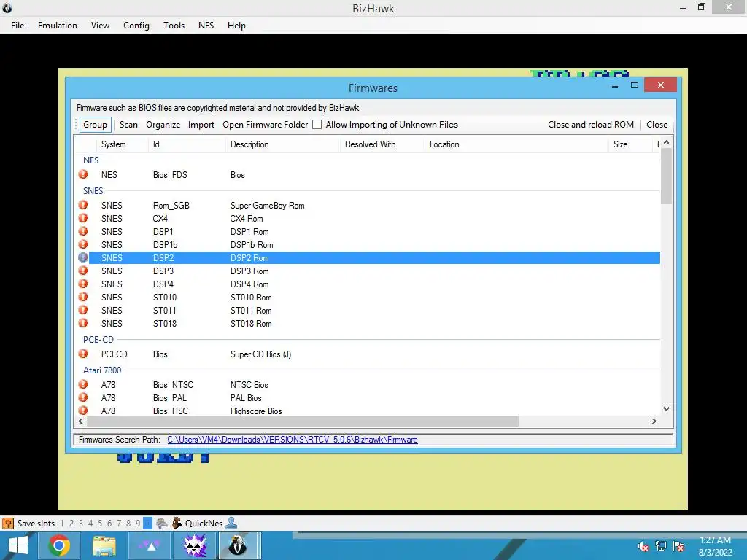Click the status icon for the ST011 row

pyautogui.click(x=83, y=309)
